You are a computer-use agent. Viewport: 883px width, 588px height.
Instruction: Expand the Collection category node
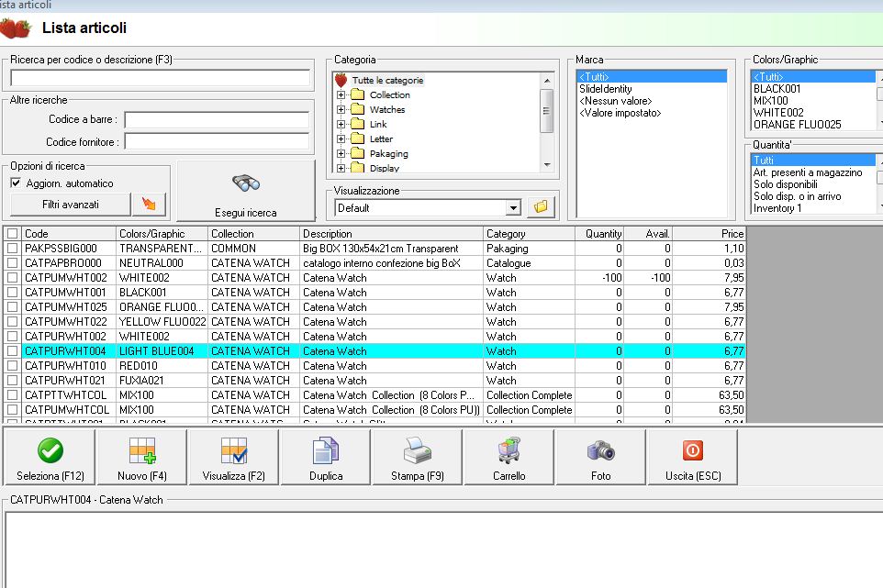point(341,94)
